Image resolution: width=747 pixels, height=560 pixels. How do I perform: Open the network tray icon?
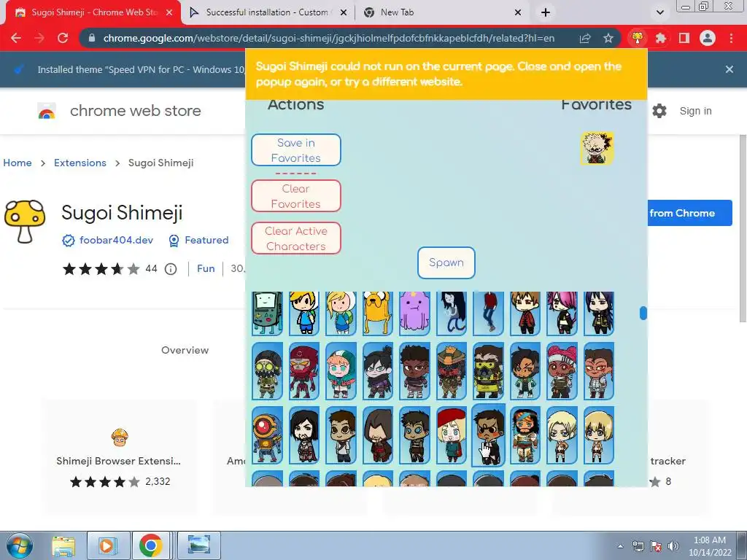(x=638, y=546)
